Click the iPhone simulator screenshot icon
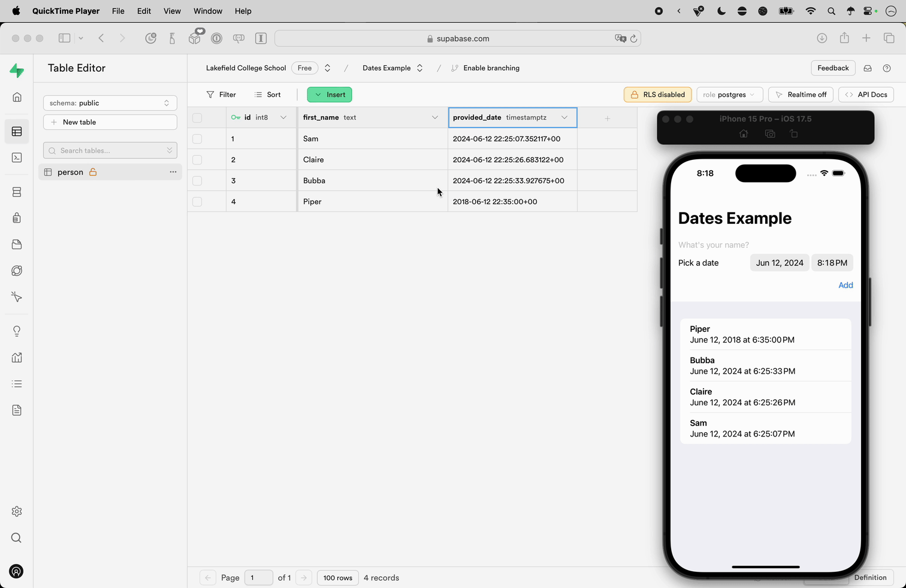Viewport: 906px width, 588px height. [770, 134]
